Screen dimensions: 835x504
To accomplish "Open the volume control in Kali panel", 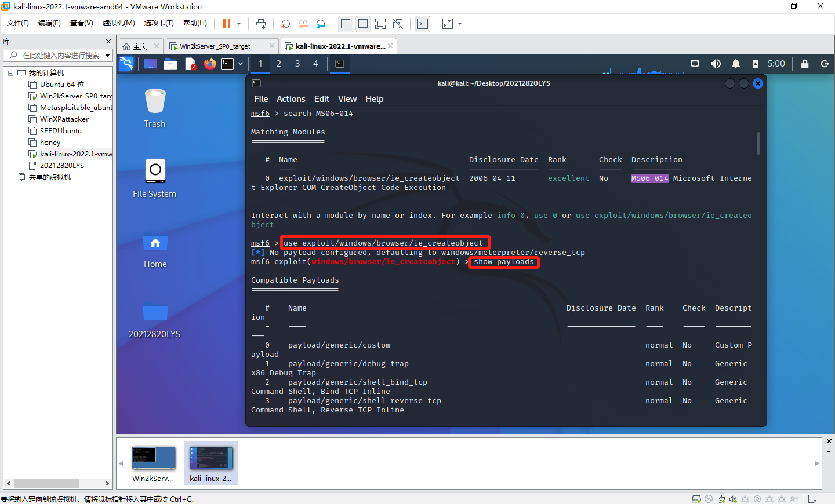I will (x=716, y=64).
